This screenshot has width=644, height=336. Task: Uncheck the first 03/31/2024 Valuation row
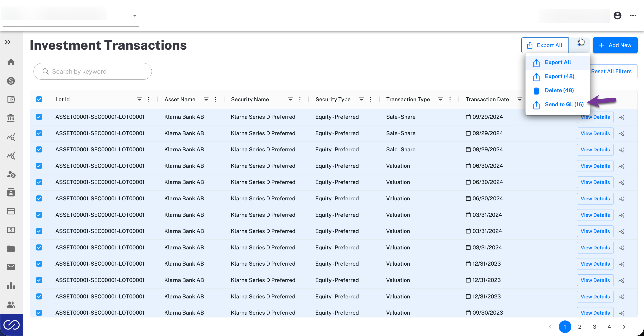39,215
